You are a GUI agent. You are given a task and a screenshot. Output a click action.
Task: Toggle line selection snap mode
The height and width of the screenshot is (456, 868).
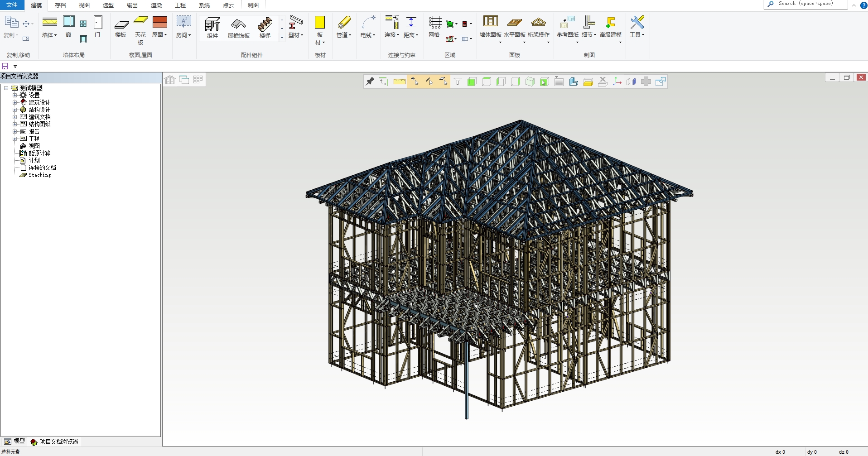coord(429,82)
